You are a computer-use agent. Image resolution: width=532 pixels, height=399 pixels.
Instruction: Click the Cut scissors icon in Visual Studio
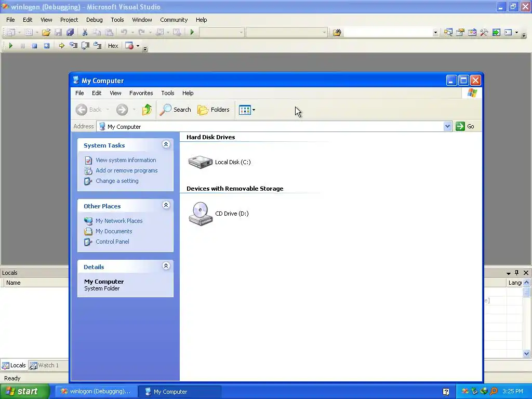tap(85, 33)
